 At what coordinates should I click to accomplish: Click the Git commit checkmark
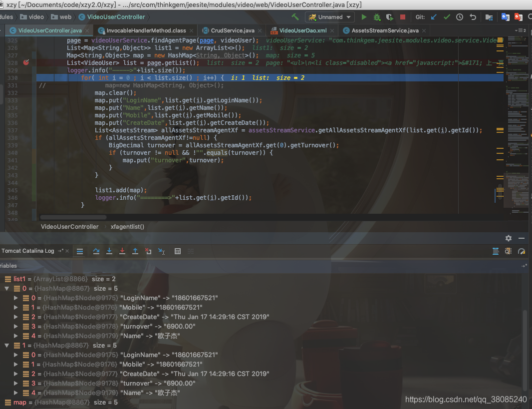pyautogui.click(x=447, y=17)
